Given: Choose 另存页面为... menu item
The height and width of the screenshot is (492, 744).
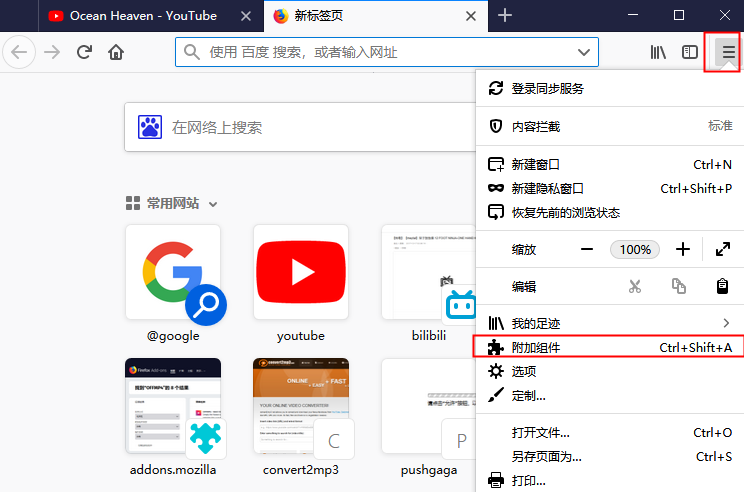Looking at the screenshot, I should [x=610, y=457].
